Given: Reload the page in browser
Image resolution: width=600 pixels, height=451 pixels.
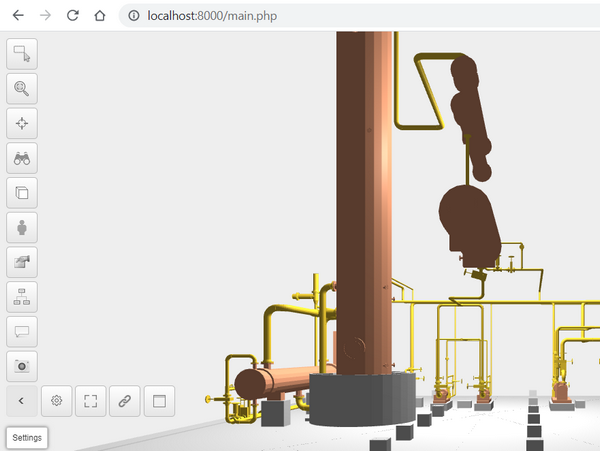Looking at the screenshot, I should (72, 16).
